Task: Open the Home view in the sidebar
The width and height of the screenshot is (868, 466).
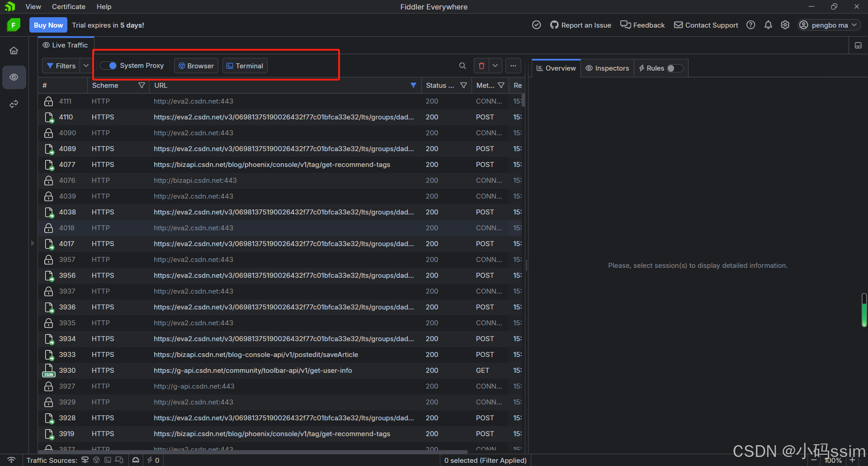Action: coord(14,51)
